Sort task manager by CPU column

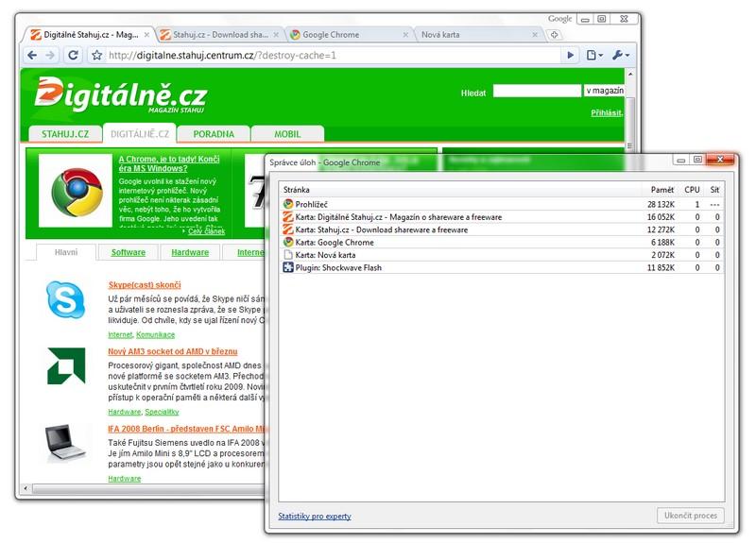point(692,190)
